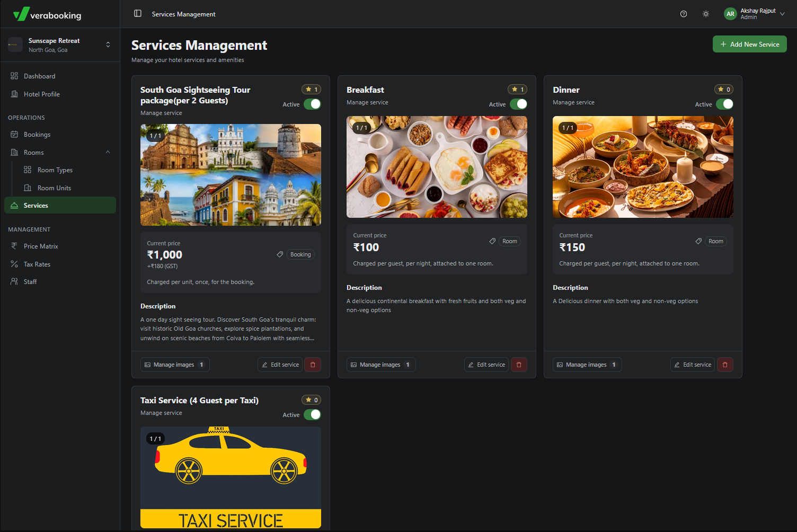The width and height of the screenshot is (797, 532).
Task: Click the AR user avatar
Action: point(730,14)
